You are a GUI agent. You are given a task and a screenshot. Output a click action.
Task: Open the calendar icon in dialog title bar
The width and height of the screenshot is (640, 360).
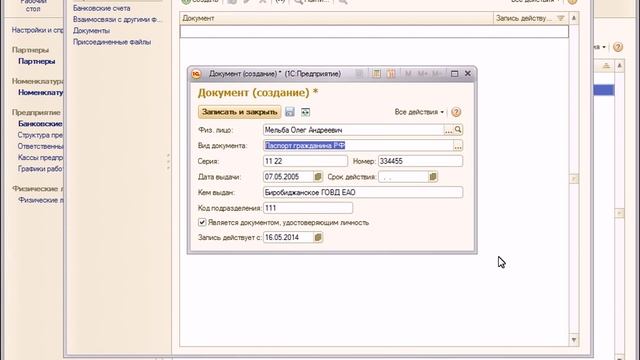pos(391,73)
